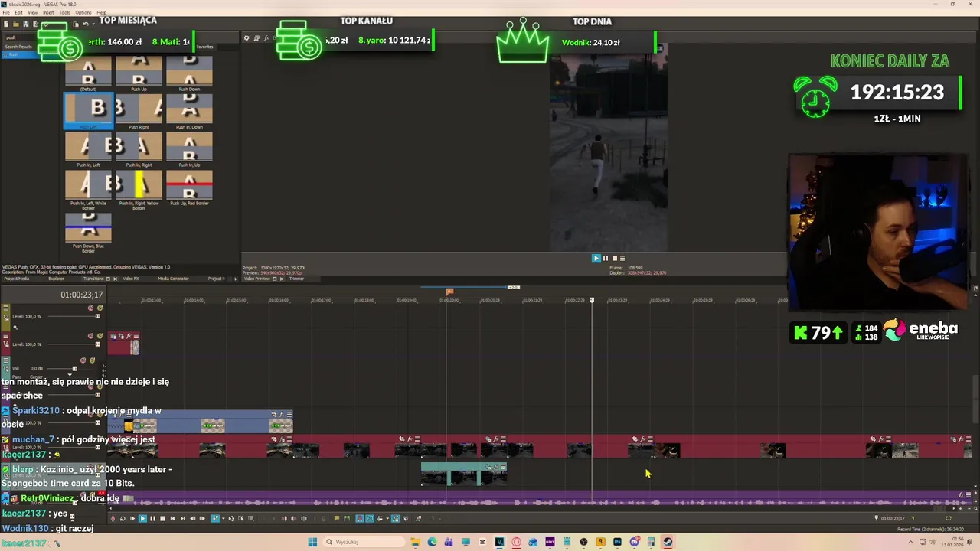Image resolution: width=980 pixels, height=551 pixels.
Task: Switch to the Project Media tab
Action: [17, 279]
